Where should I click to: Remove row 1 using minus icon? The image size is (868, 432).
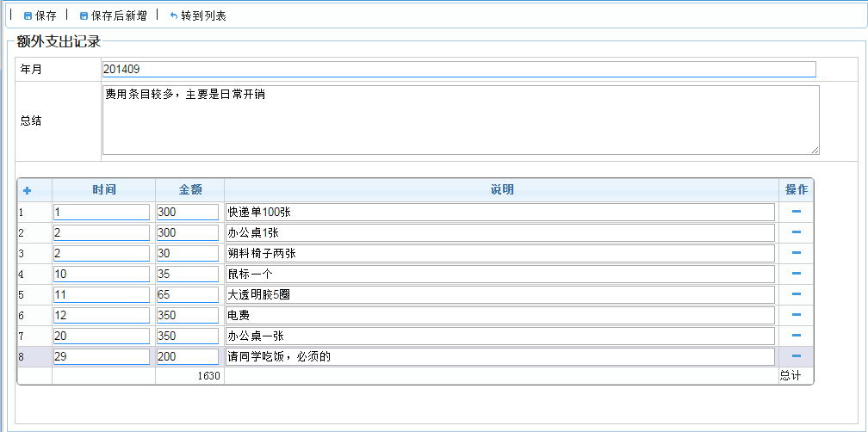point(796,212)
